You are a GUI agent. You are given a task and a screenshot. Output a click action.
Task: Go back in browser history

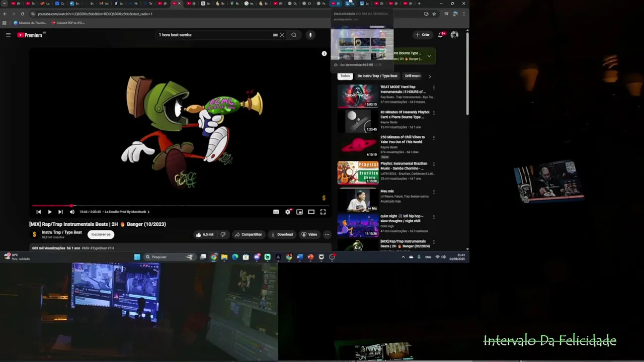pos(5,14)
